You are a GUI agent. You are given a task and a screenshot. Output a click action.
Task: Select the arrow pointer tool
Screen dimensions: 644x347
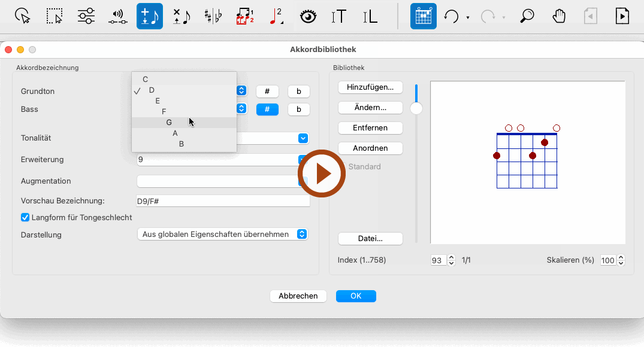click(x=23, y=16)
